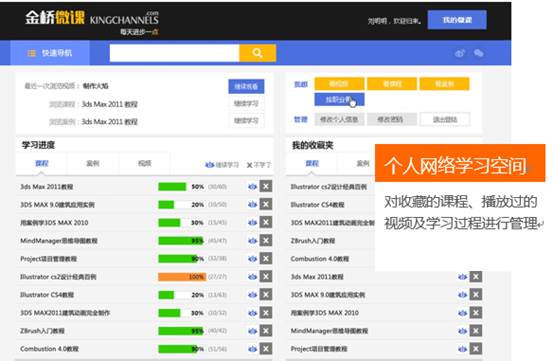Open the Weibo icon in the blue bar
Viewport: 554px width, 361px height.
pos(460,53)
